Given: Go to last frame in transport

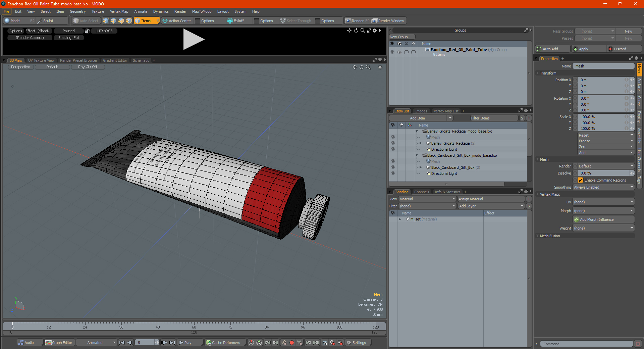Looking at the screenshot, I should coord(172,343).
